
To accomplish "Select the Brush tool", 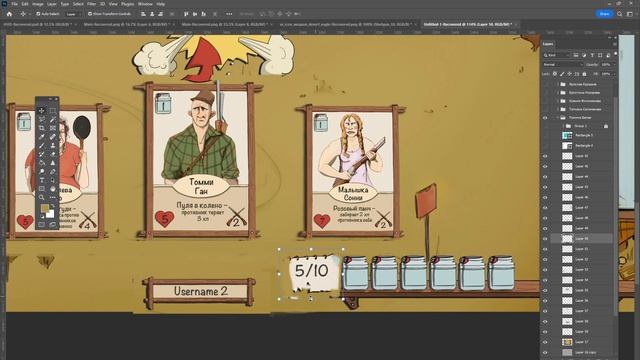I will coord(41,145).
